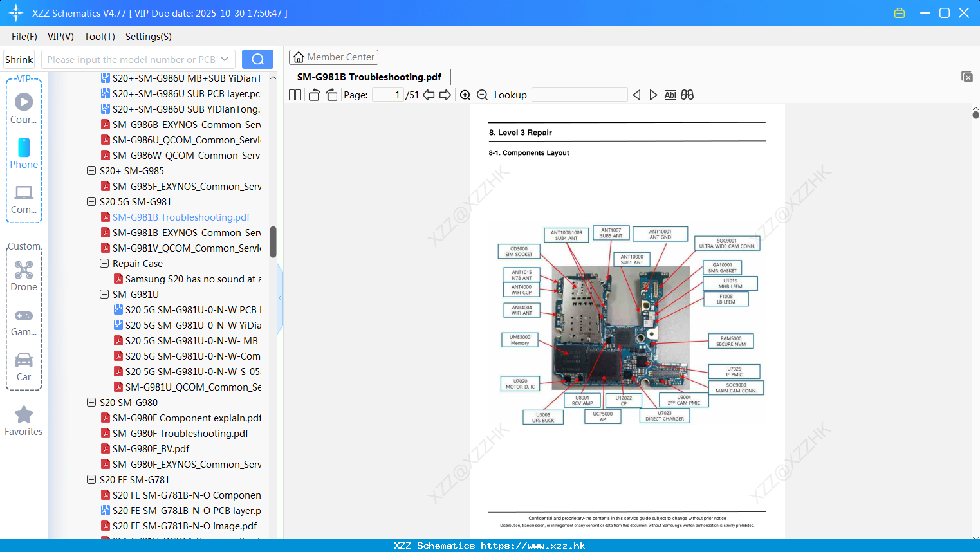Open model number dropdown arrow
Viewport: 980px width, 552px height.
tap(225, 59)
